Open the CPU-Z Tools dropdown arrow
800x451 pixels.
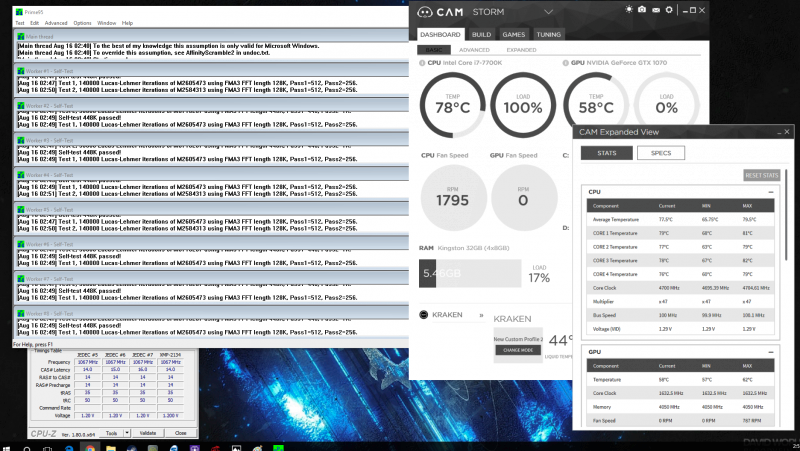127,433
